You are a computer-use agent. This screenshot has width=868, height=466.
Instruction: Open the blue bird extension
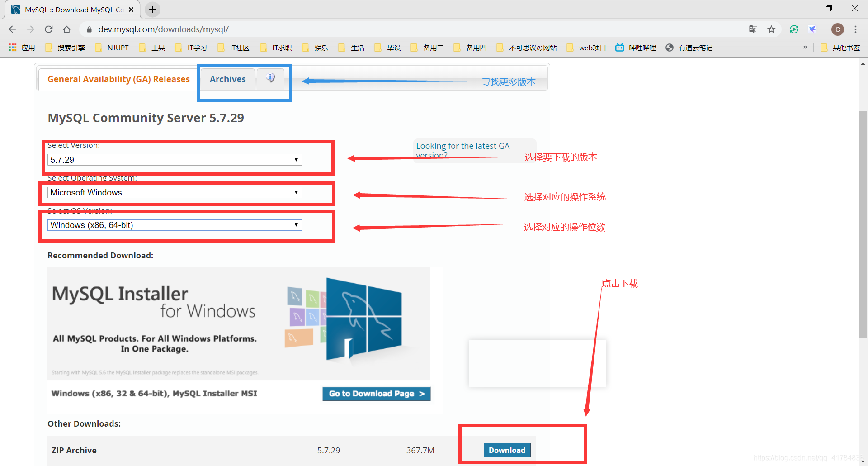coord(812,29)
